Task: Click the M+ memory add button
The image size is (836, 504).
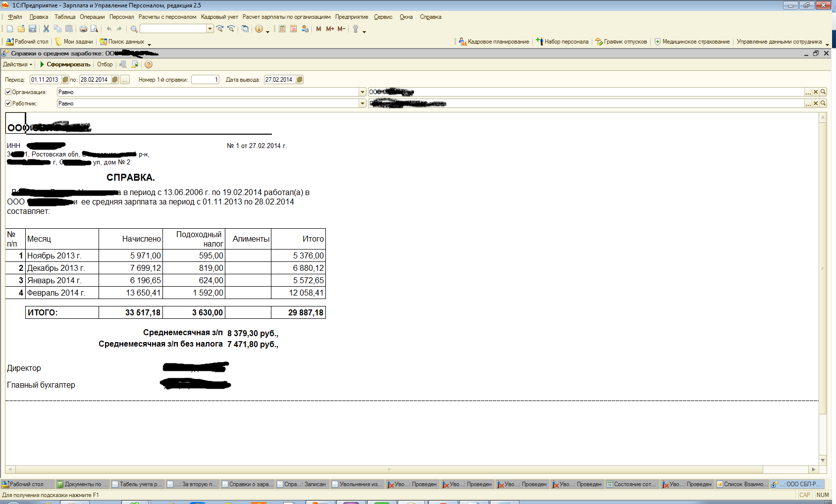Action: 330,29
